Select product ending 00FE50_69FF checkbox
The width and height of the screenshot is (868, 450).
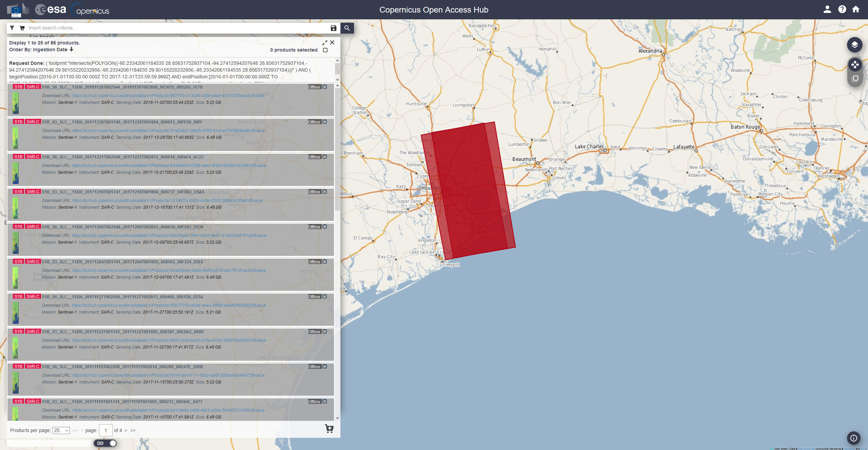325,122
